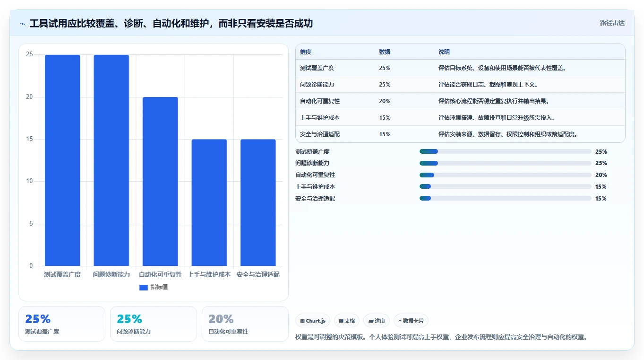
Task: Click the page title 工具试用应比较覆盖
Action: point(171,24)
